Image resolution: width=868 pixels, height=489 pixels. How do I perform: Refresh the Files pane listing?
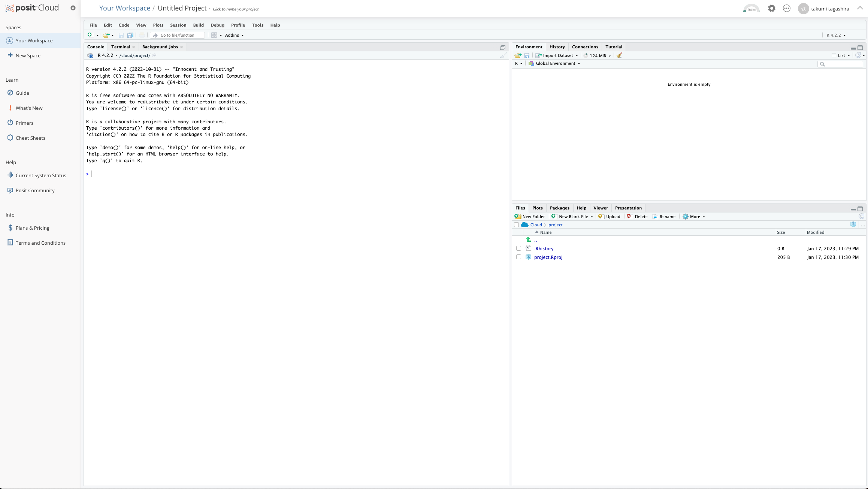(x=861, y=216)
